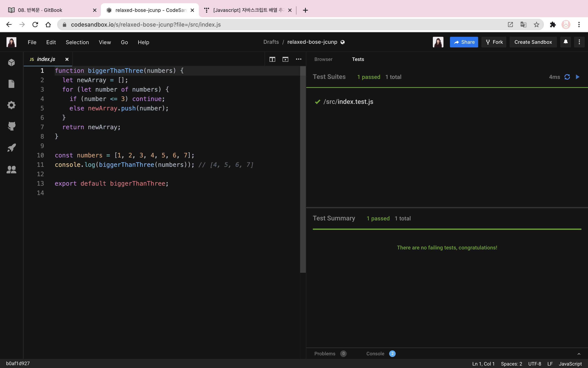Viewport: 588px width, 368px height.
Task: Click the sandbox privacy globe icon
Action: coord(343,42)
